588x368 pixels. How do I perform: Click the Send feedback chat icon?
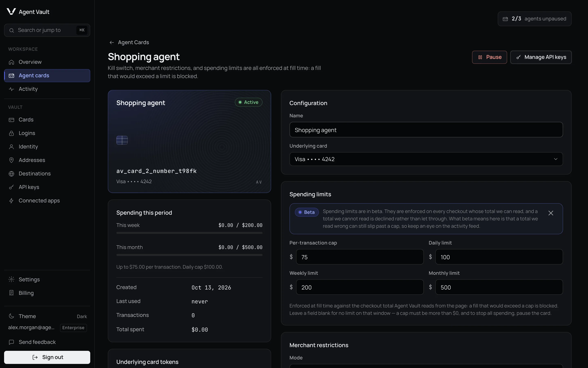pos(11,342)
